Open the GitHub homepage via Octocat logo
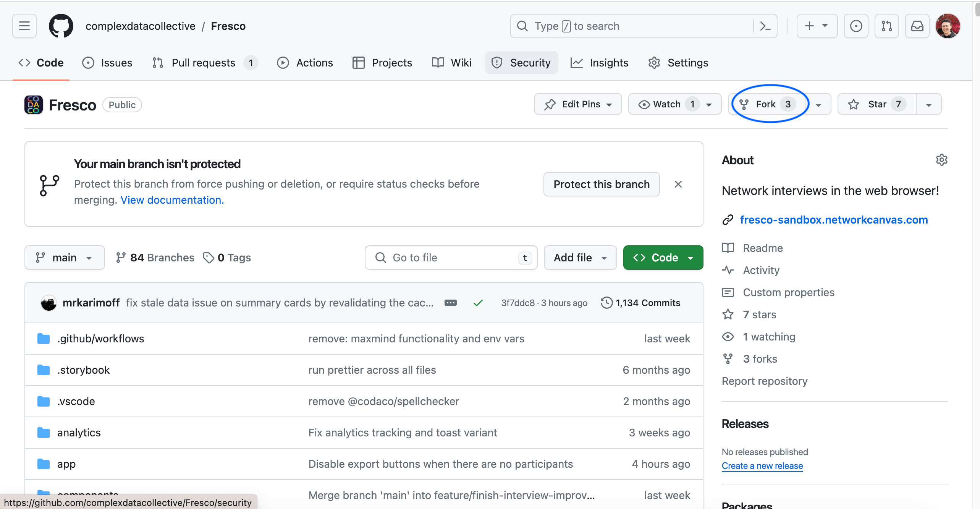The height and width of the screenshot is (509, 980). click(61, 26)
